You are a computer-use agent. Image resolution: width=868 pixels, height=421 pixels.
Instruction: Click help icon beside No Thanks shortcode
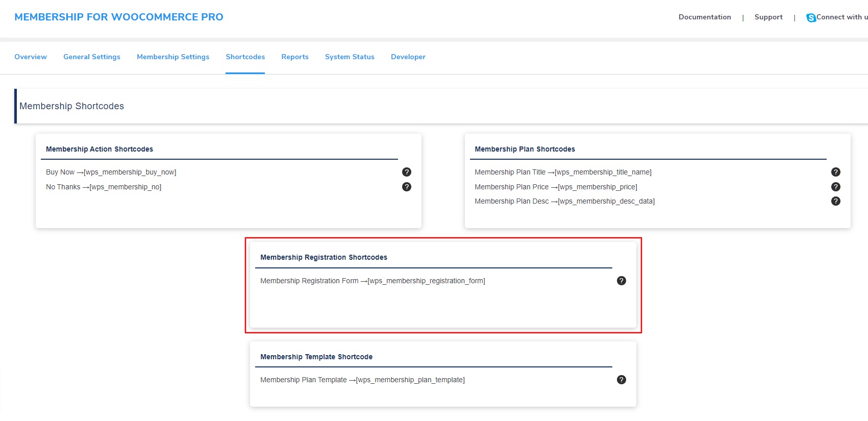click(407, 187)
